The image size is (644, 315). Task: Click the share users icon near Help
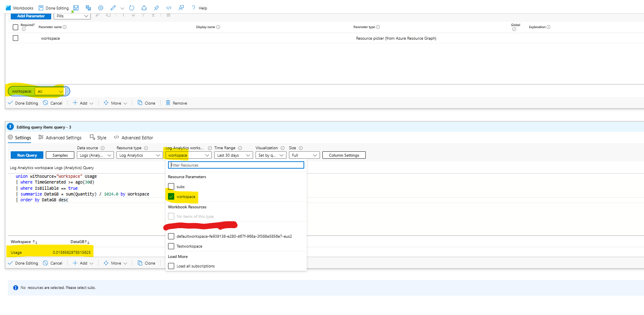(x=181, y=7)
